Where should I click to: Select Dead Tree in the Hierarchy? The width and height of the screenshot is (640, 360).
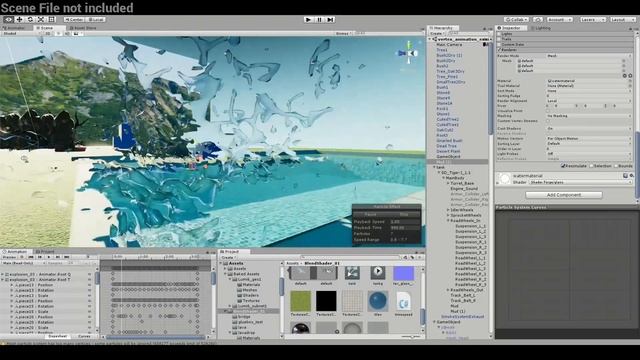click(x=447, y=146)
